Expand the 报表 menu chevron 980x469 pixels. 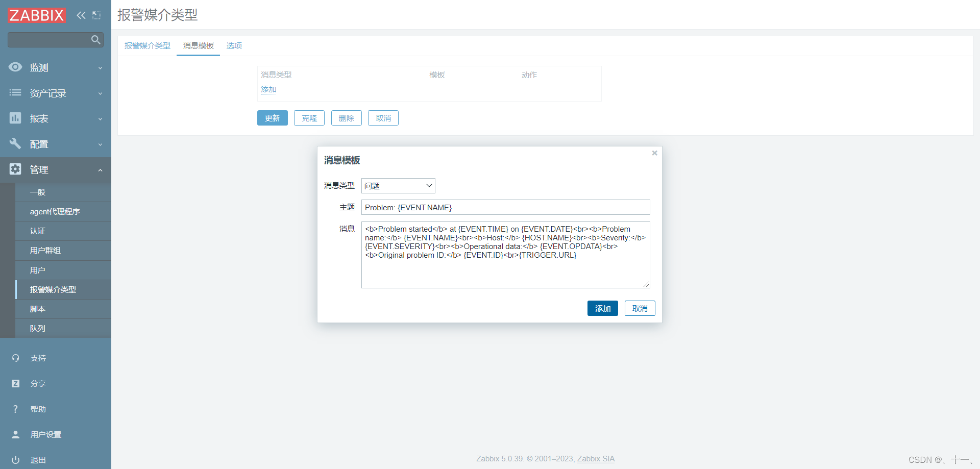(100, 119)
